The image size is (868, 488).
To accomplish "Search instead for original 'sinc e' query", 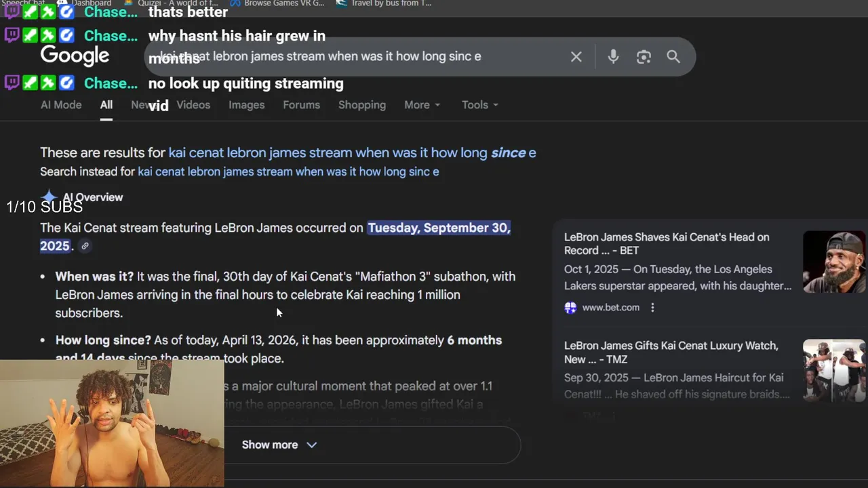I will tap(288, 171).
